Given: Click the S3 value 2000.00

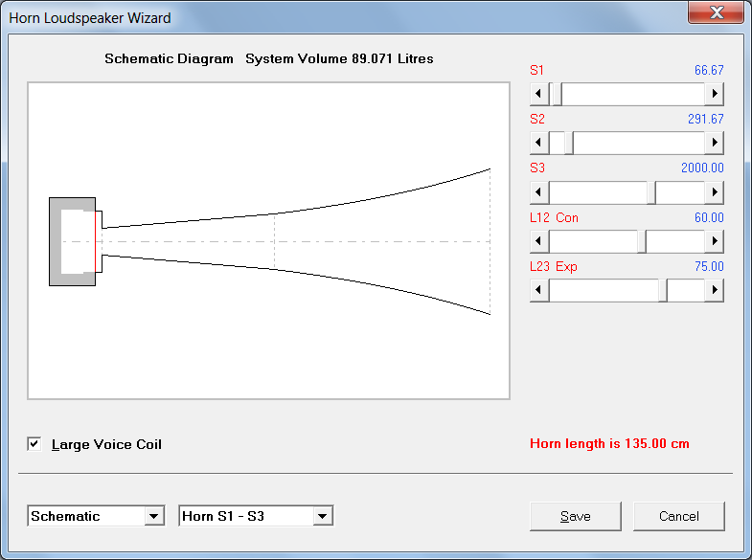Looking at the screenshot, I should pyautogui.click(x=702, y=168).
